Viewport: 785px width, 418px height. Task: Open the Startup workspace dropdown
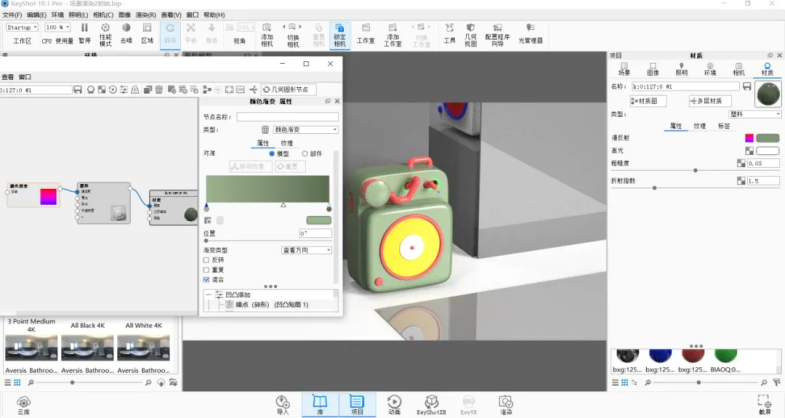(x=23, y=27)
